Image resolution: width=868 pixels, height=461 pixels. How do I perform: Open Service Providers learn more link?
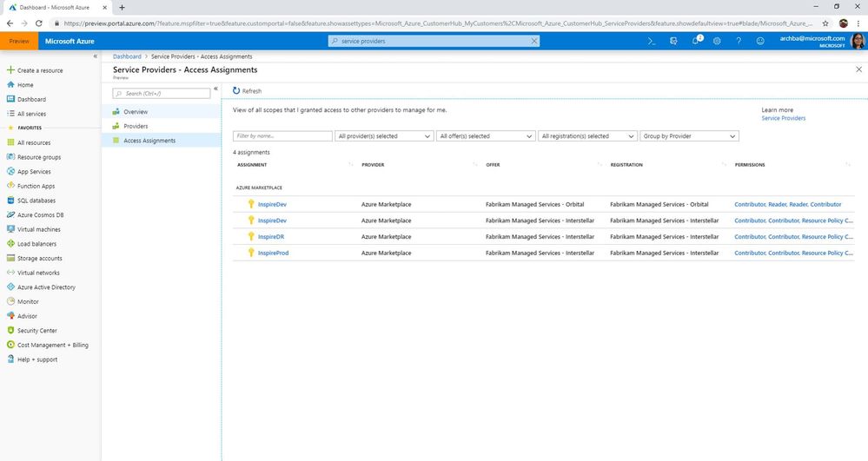click(x=784, y=118)
